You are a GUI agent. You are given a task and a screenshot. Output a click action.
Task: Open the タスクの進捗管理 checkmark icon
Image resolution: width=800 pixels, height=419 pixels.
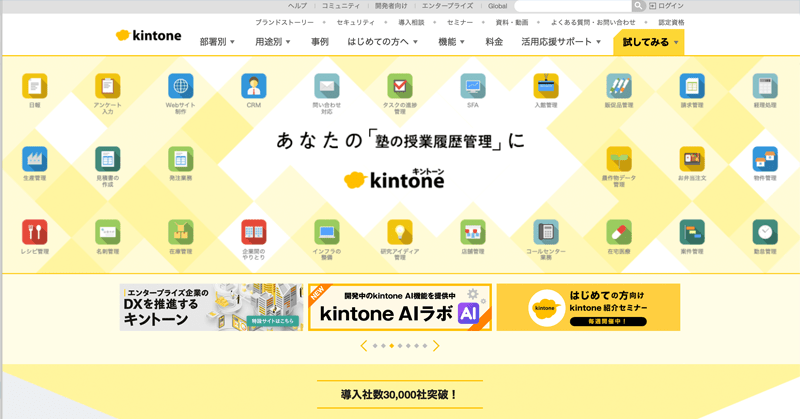pos(399,86)
